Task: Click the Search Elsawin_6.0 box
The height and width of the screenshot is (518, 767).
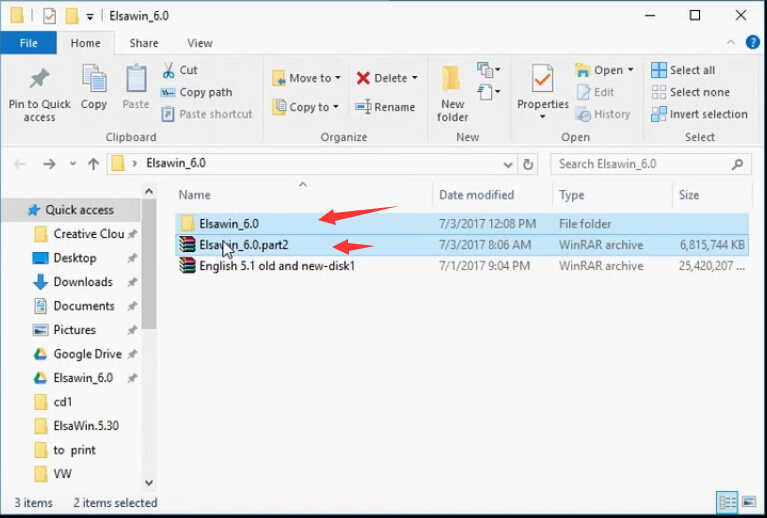Action: pos(651,164)
